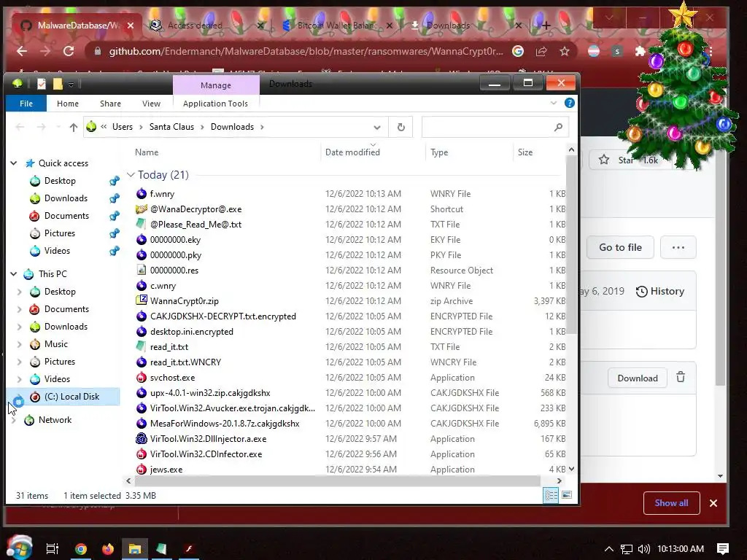The image size is (747, 560).
Task: Open the Chrome extensions puzzle icon
Action: pyautogui.click(x=640, y=51)
